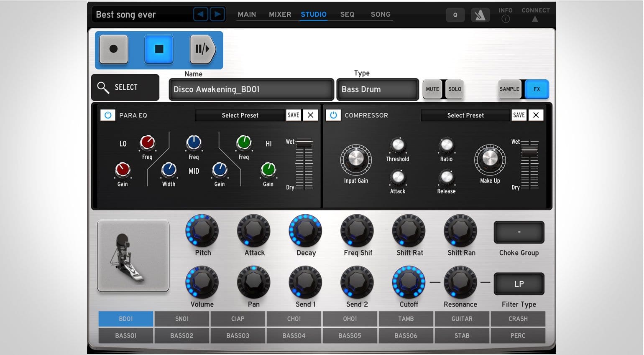Switch to the MAIN tab
The height and width of the screenshot is (355, 644).
coord(247,14)
